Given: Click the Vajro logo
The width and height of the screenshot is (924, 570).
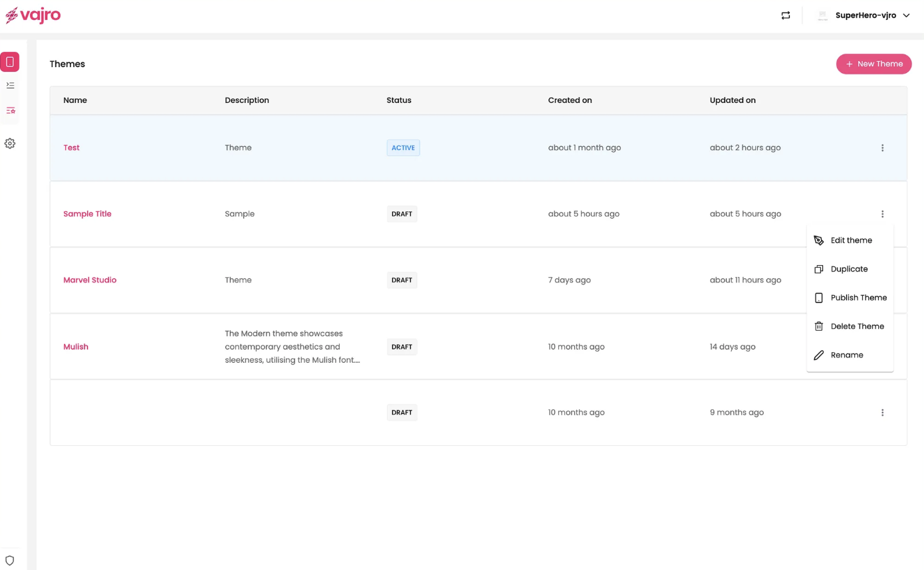Looking at the screenshot, I should click(x=33, y=15).
